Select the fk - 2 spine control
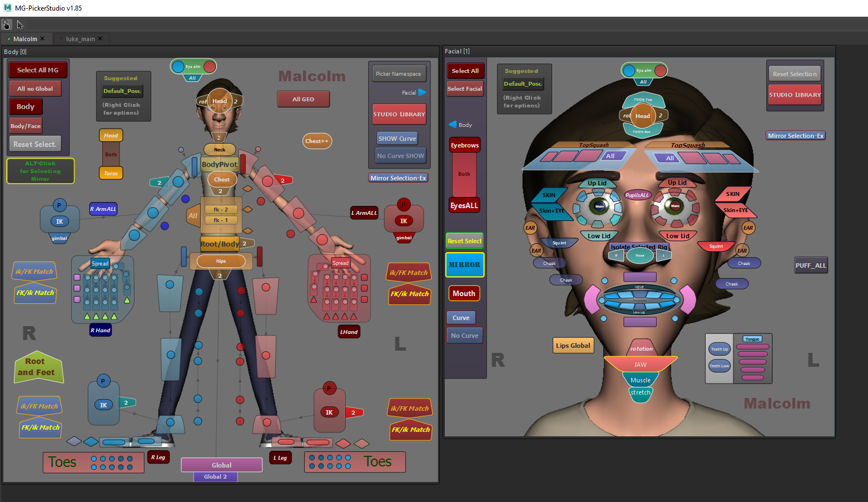The image size is (868, 502). pos(221,209)
